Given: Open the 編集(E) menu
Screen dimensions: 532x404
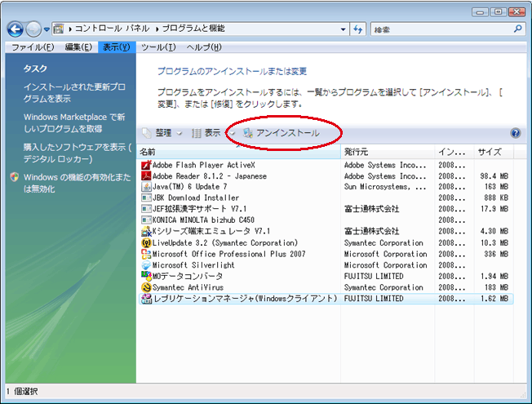Looking at the screenshot, I should click(78, 47).
